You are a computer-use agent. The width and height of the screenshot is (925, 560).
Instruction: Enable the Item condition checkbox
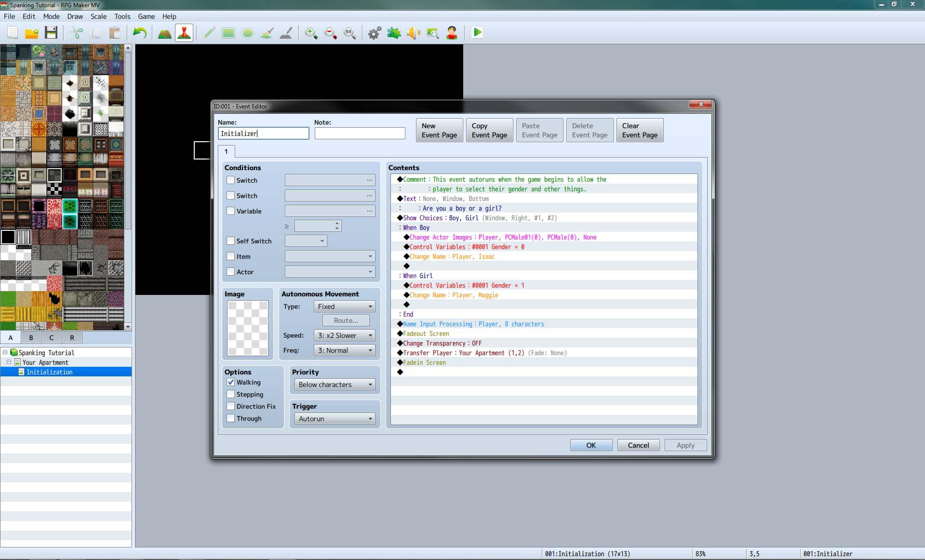231,256
